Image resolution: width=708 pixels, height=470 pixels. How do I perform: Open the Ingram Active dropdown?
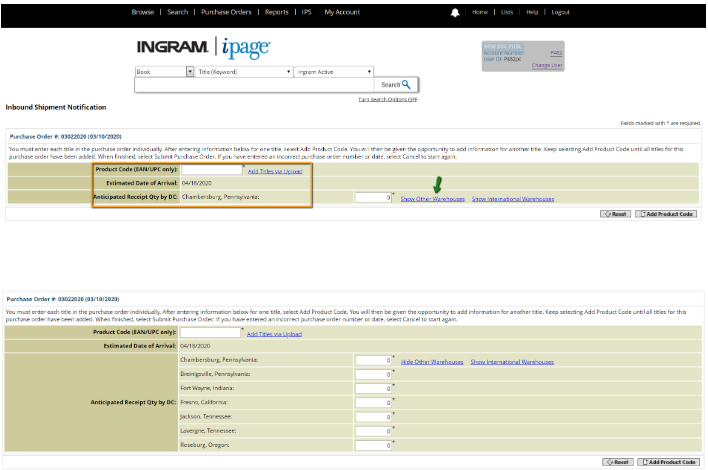(334, 72)
